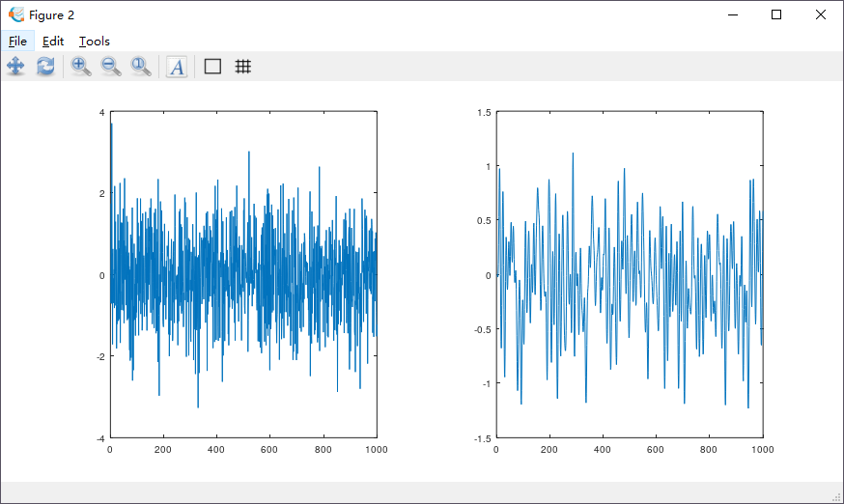The image size is (844, 504).
Task: Select the Zoom Out magnifier
Action: coord(111,67)
